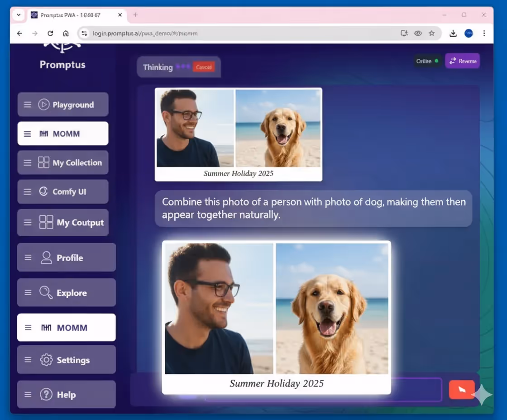Click the hamburger handle beside Playground
The width and height of the screenshot is (507, 420).
(28, 105)
